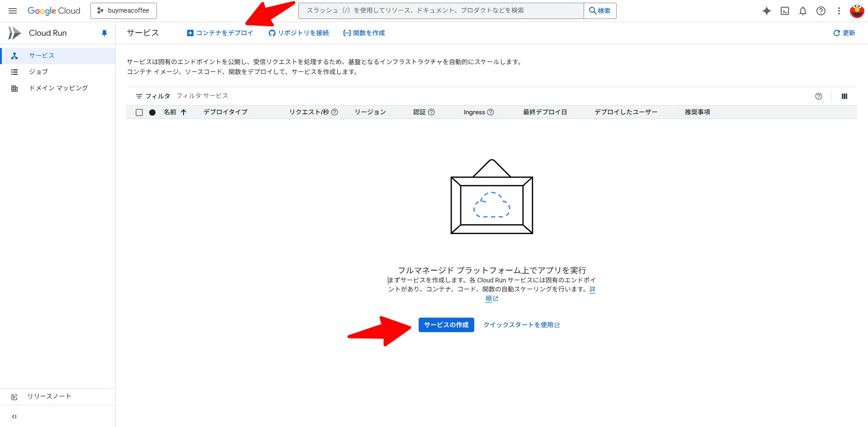Open column display options icon

pyautogui.click(x=844, y=96)
